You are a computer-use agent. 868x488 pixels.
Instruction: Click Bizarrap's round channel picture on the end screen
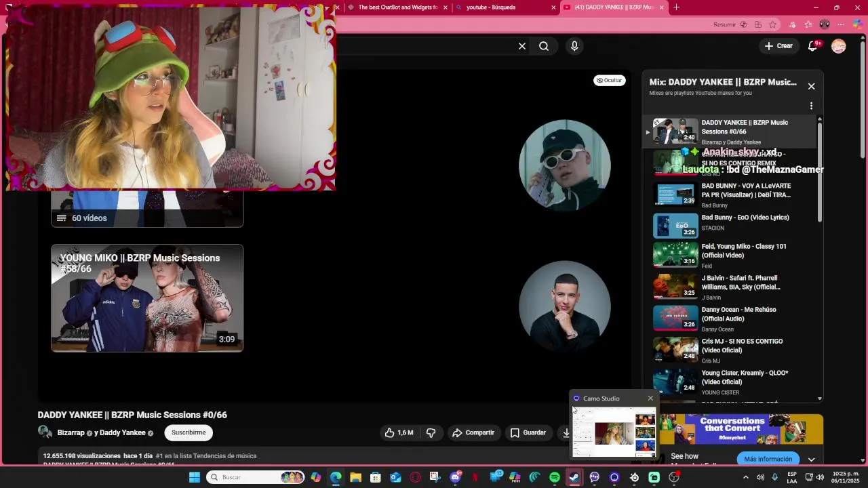tap(564, 165)
